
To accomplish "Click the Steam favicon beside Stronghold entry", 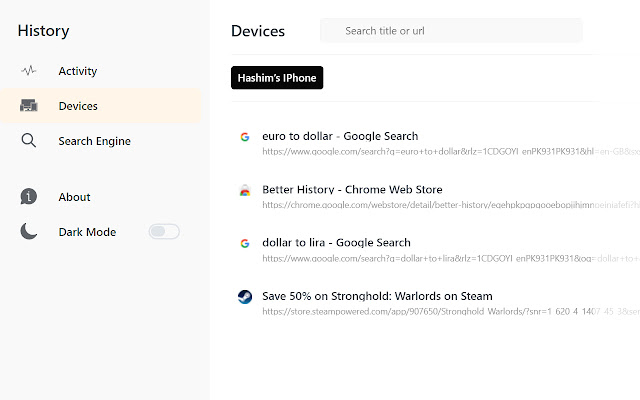I will pos(244,296).
